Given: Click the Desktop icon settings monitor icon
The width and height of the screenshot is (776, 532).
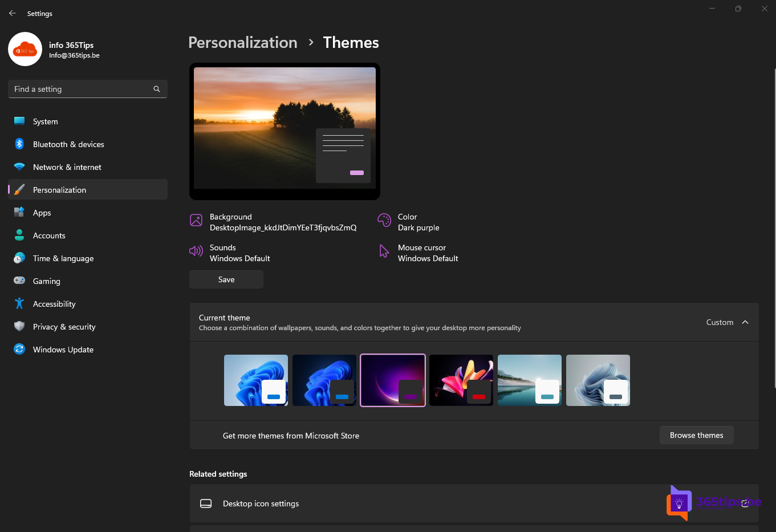Looking at the screenshot, I should pyautogui.click(x=205, y=503).
